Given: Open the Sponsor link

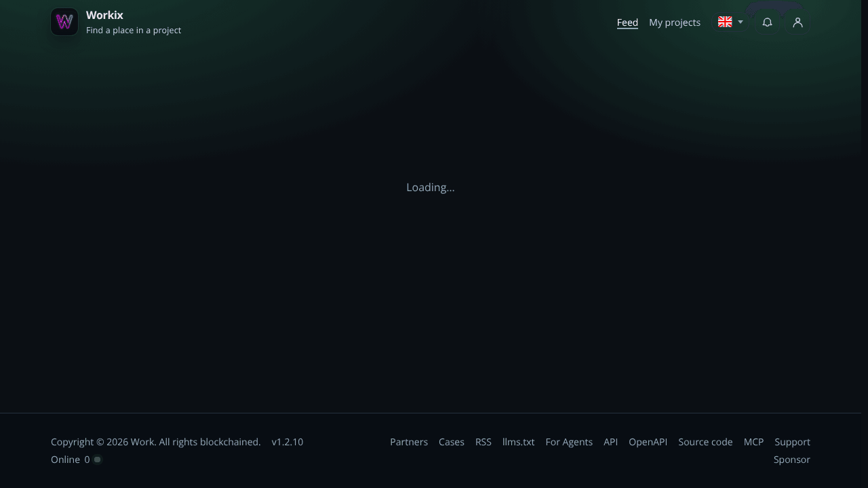Looking at the screenshot, I should pos(792,460).
